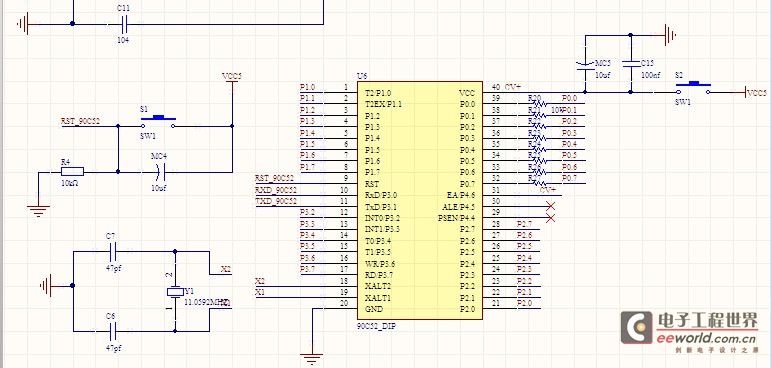Screen dimensions: 771x368
Task: Click pin name RD/P3.7
Action: pyautogui.click(x=380, y=275)
